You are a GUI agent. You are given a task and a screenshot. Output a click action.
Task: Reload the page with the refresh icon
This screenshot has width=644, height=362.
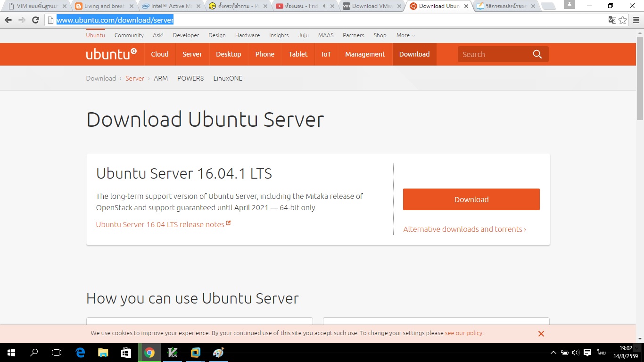click(35, 20)
